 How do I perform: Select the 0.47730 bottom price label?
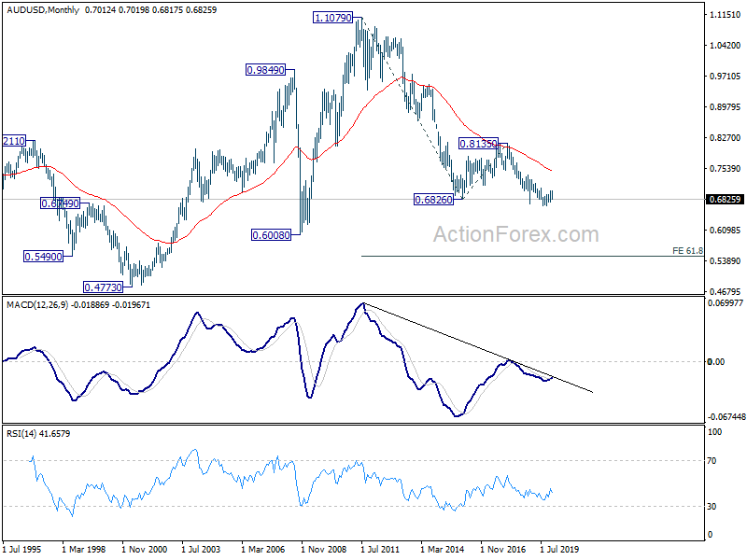[103, 287]
